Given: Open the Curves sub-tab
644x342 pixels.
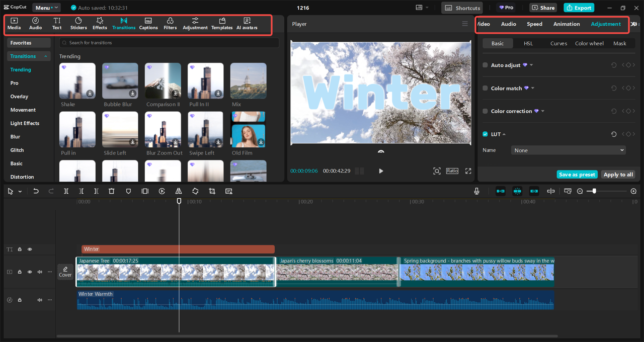Looking at the screenshot, I should [x=558, y=43].
